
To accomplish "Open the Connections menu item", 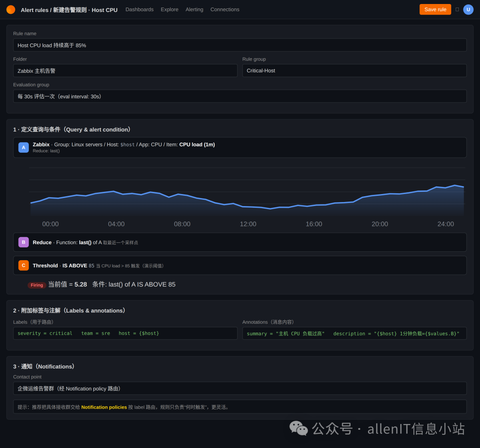I will [x=225, y=9].
